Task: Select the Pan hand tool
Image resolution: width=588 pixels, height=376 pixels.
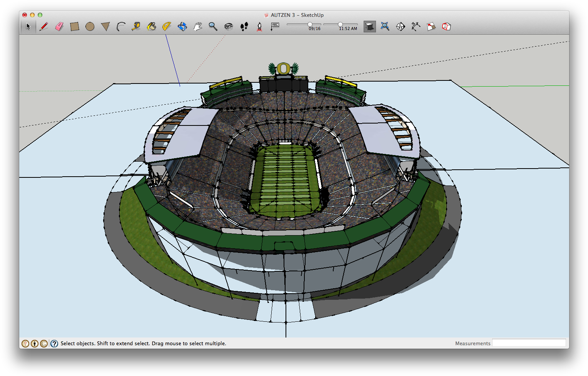Action: click(198, 26)
